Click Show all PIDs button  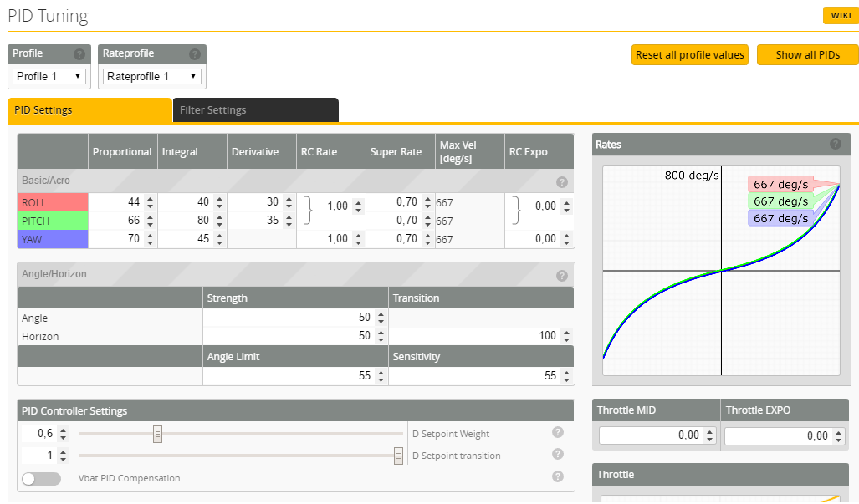coord(807,54)
